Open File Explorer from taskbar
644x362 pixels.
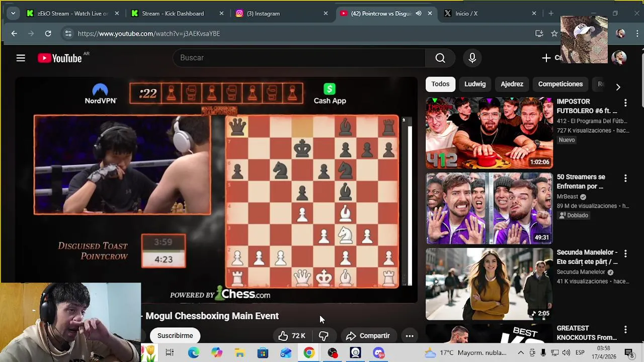click(239, 353)
